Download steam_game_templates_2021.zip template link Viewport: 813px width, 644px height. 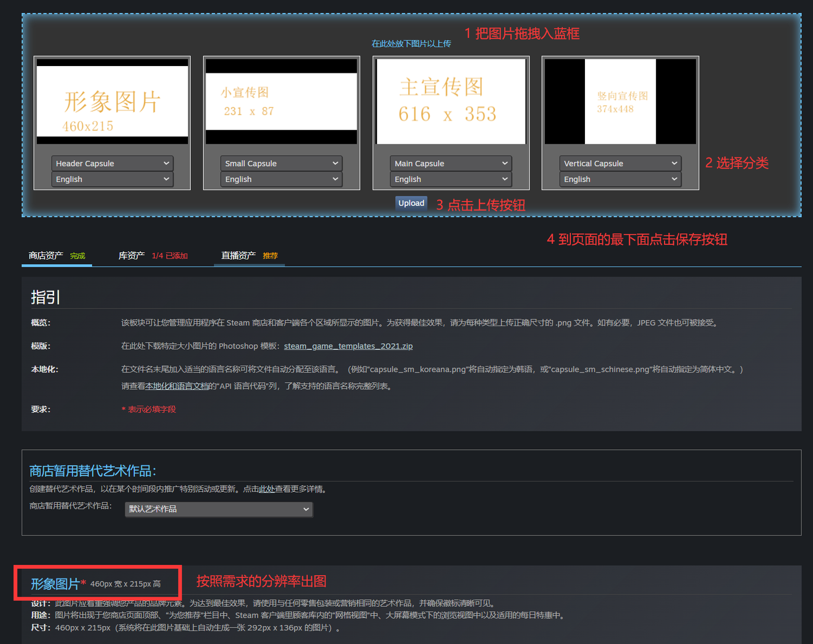click(348, 346)
